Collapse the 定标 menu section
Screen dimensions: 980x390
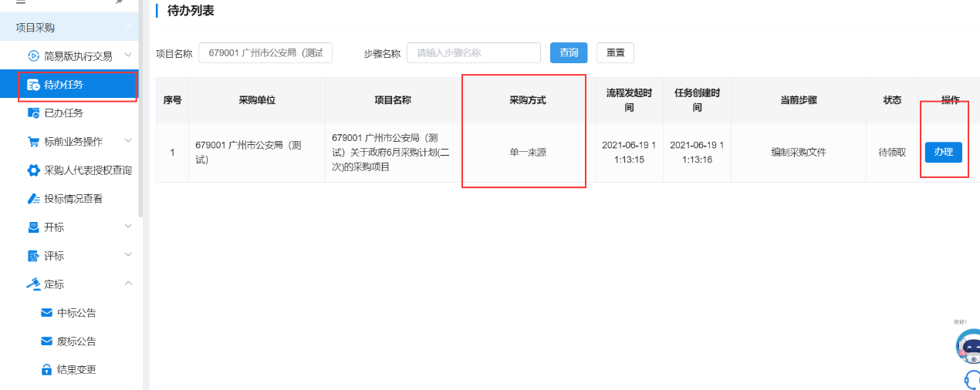click(x=128, y=284)
